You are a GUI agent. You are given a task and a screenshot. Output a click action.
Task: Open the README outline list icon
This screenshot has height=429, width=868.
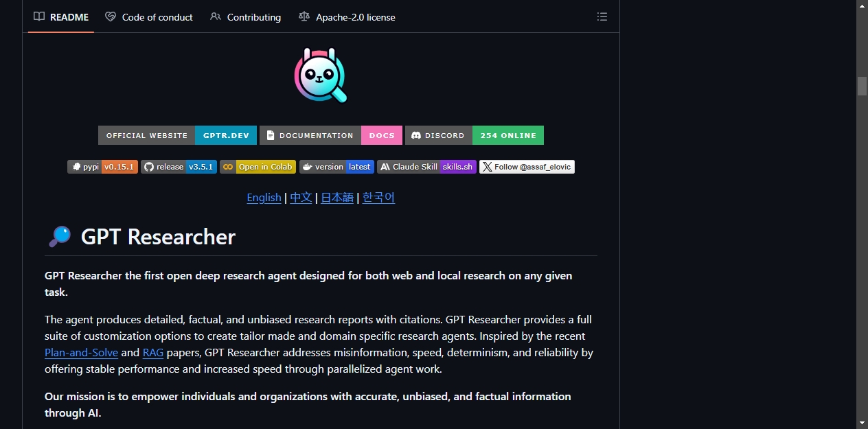602,16
